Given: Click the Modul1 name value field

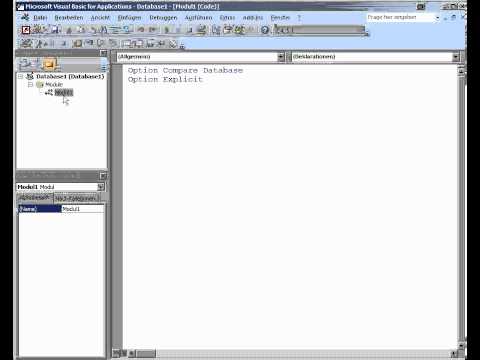Looking at the screenshot, I should (83, 209).
